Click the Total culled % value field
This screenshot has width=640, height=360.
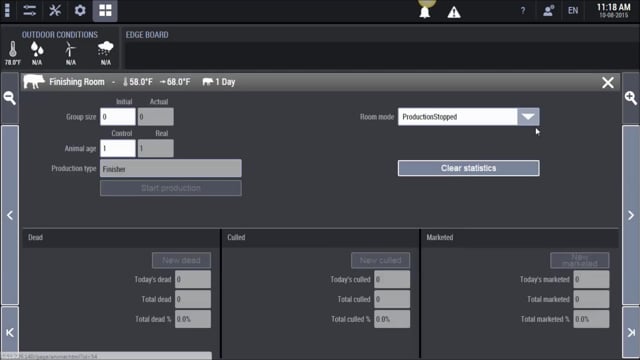click(x=392, y=319)
